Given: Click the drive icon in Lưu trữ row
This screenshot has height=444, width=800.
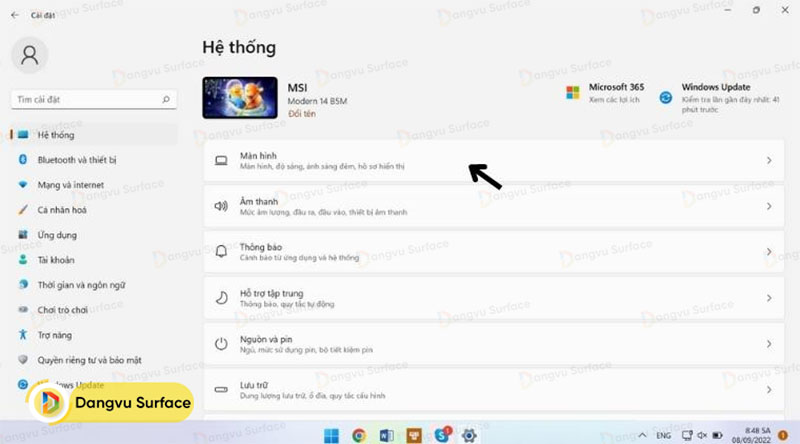Looking at the screenshot, I should click(221, 389).
